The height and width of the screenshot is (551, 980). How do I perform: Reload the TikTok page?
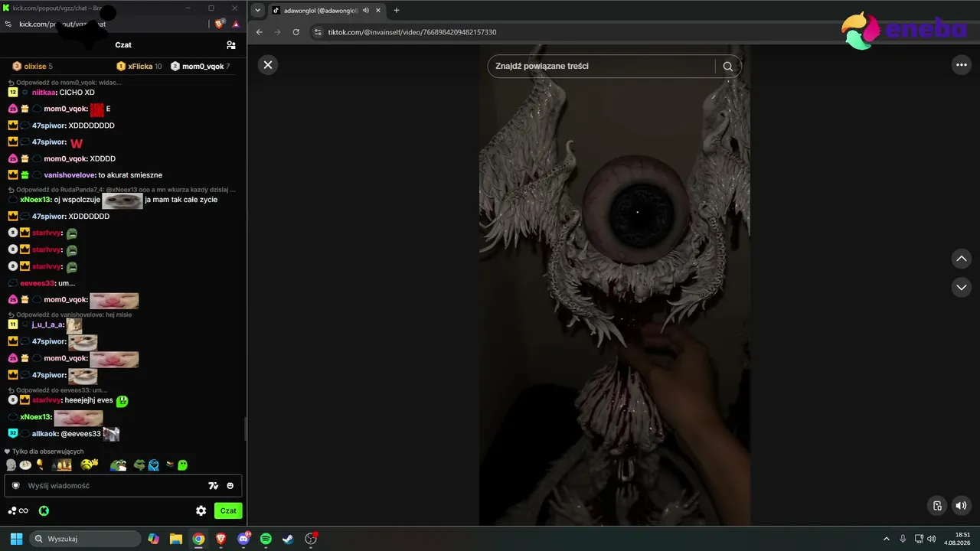[296, 32]
